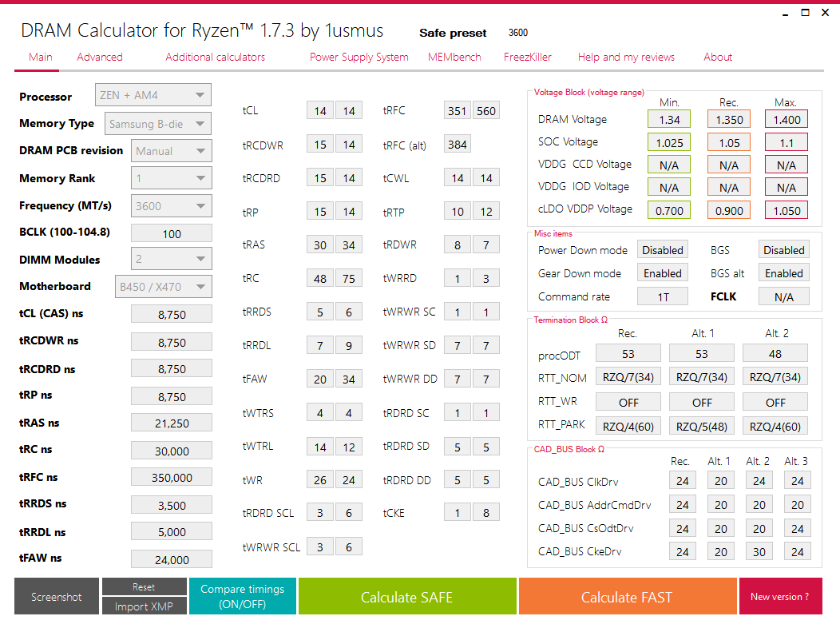Open the About tab
Image resolution: width=840 pixels, height=632 pixels.
pos(718,57)
